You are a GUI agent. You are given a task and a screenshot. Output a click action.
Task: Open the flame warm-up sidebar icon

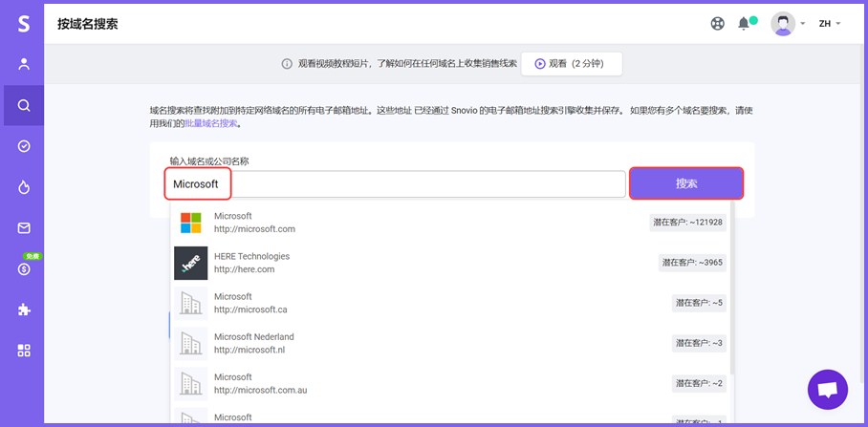[24, 187]
